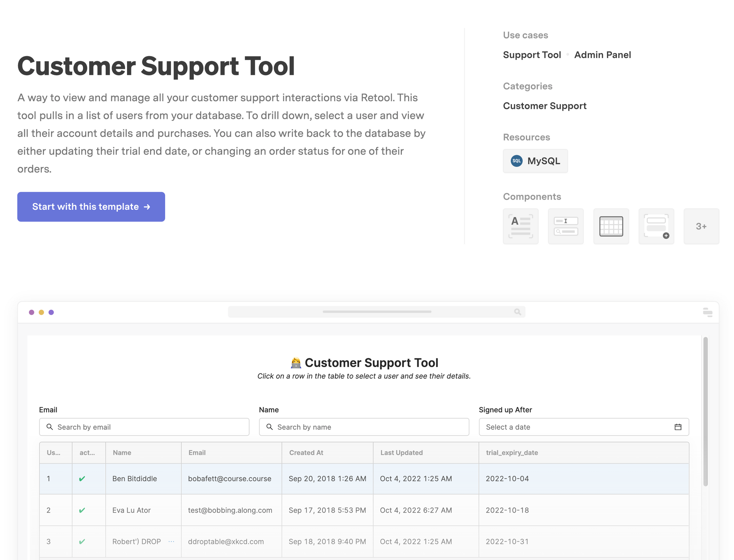The image size is (734, 560).
Task: Click the Start with this template button
Action: 91,206
